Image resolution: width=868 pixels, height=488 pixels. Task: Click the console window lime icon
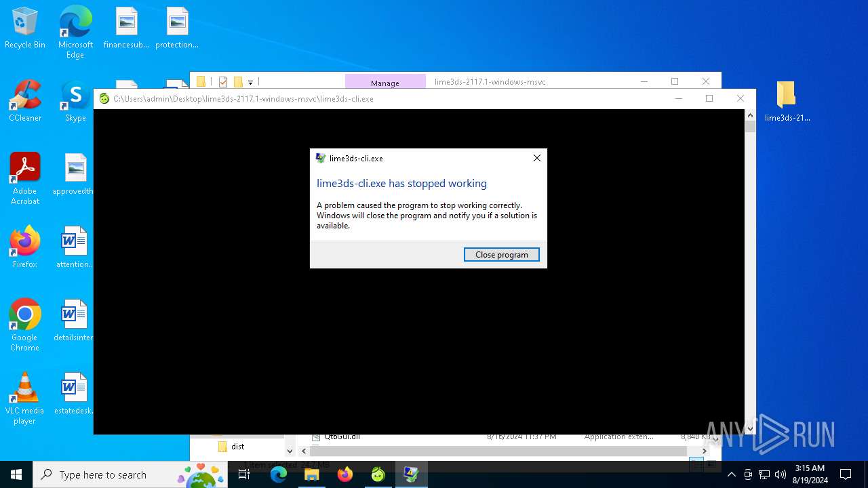104,99
